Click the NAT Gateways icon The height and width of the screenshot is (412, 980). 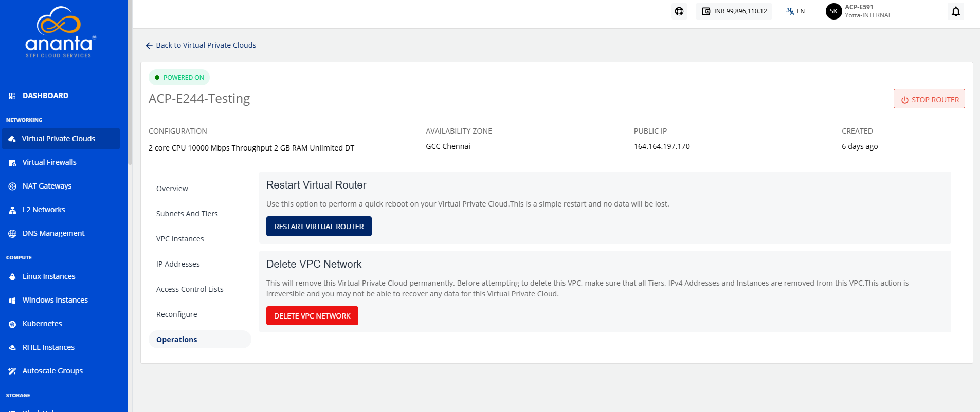click(x=12, y=186)
